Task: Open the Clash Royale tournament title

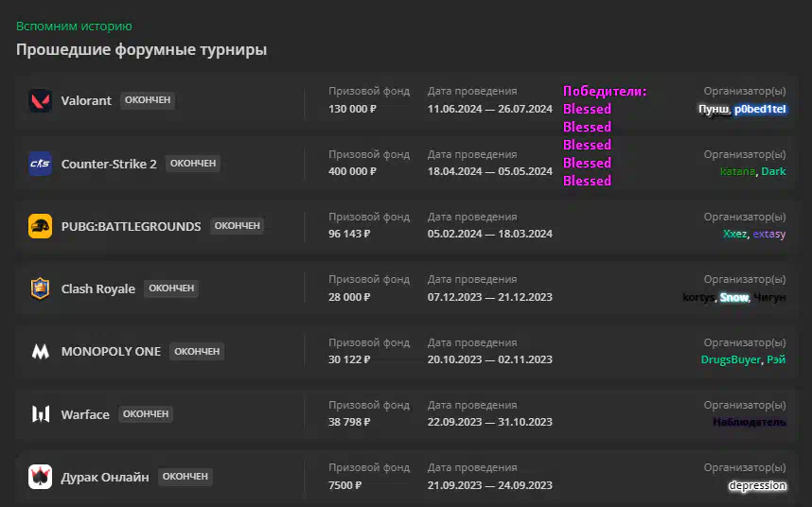Action: click(x=97, y=288)
